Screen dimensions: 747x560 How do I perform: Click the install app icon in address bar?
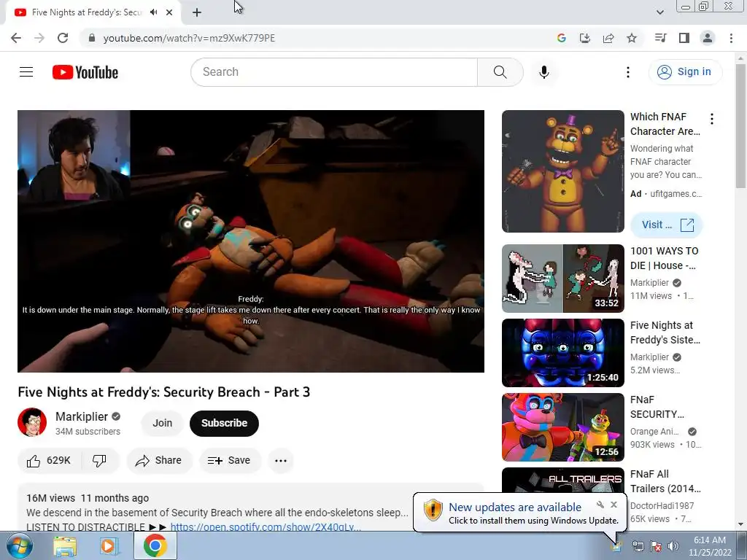(x=584, y=38)
